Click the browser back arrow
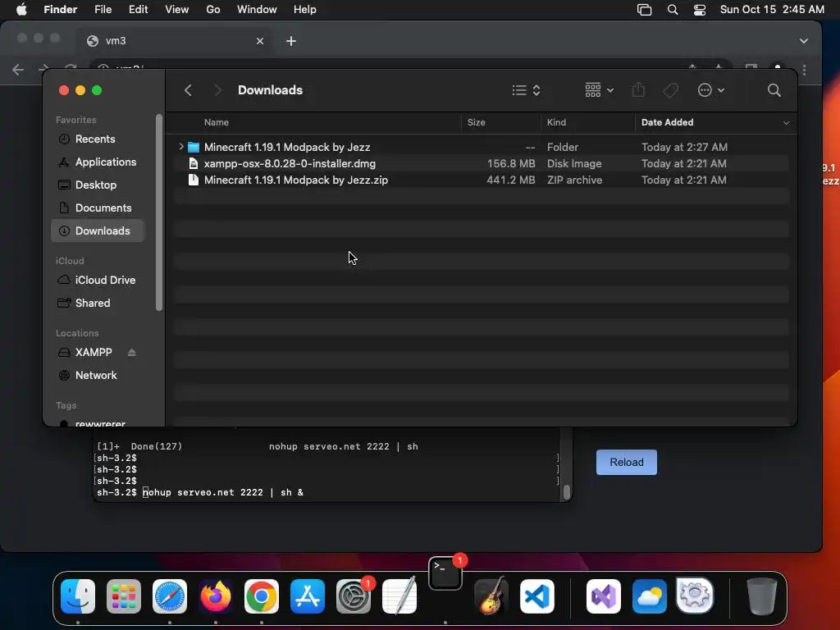This screenshot has width=840, height=630. pos(18,70)
